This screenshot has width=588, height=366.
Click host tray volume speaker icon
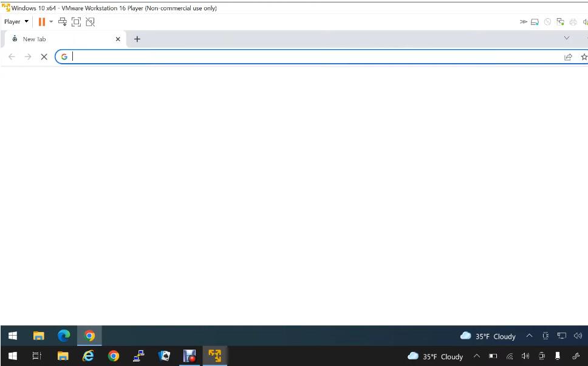[x=525, y=356]
